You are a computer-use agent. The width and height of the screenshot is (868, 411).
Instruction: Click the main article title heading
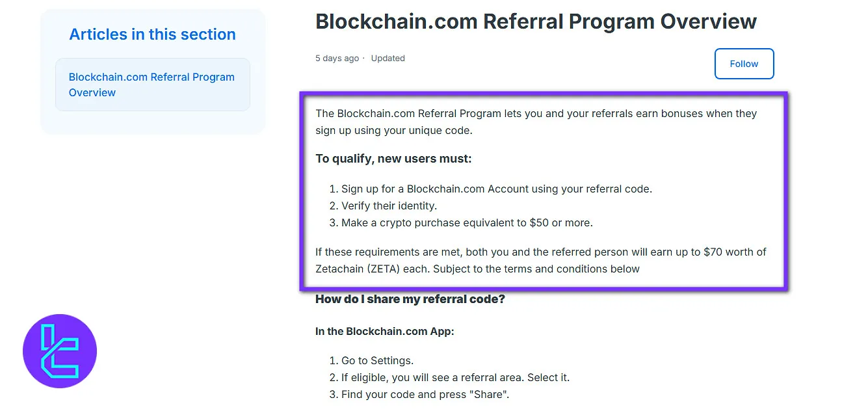click(536, 21)
